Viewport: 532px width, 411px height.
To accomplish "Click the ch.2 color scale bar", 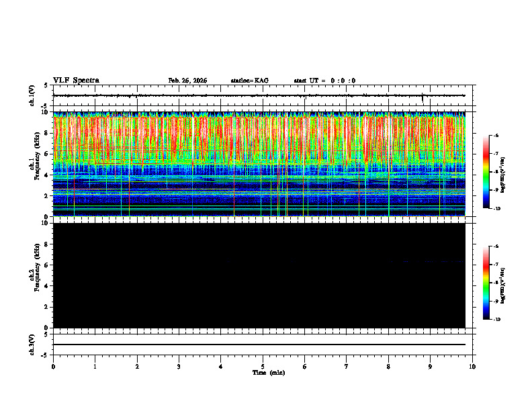I will pos(486,283).
